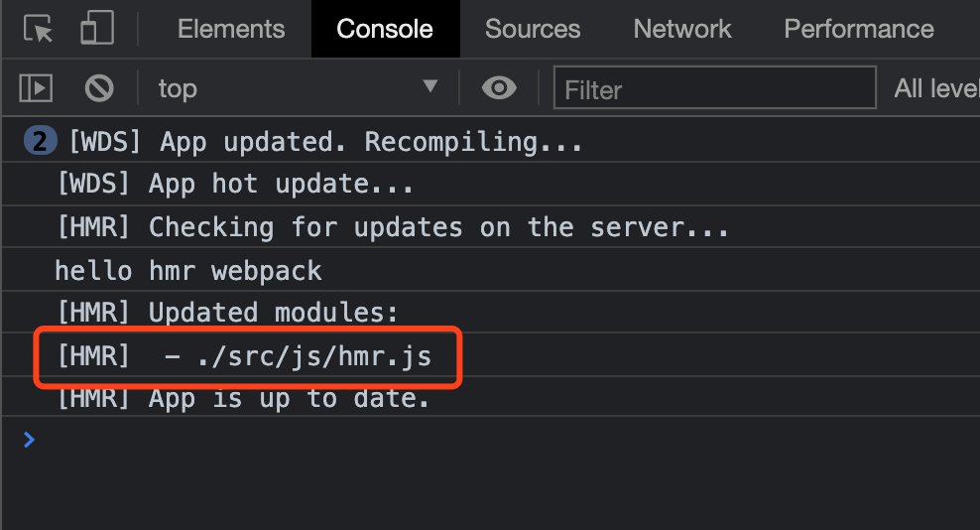Click the 'hello hmr webpack' log message
Screen dimensions: 980x530
188,270
